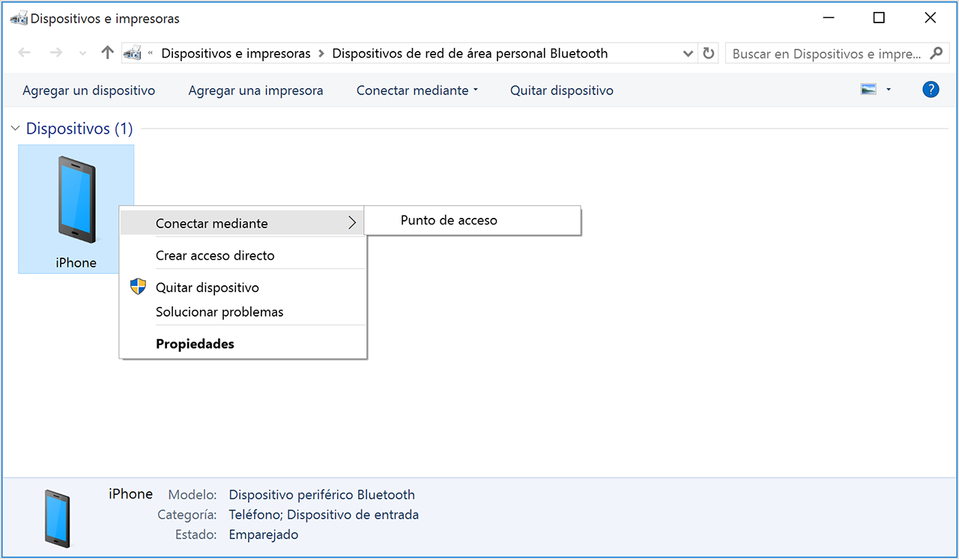Click the shield icon beside 'Quitar dispositivo'
Image resolution: width=959 pixels, height=560 pixels.
[138, 287]
